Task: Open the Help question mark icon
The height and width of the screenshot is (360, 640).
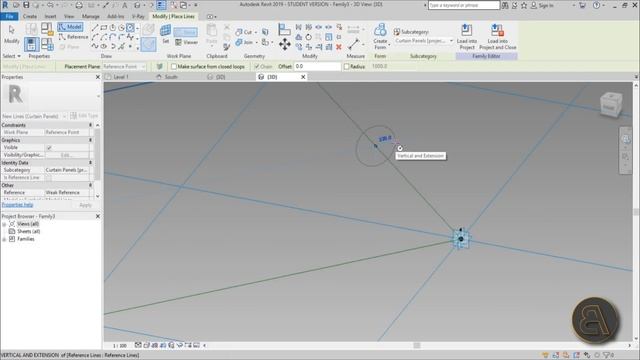Action: (x=596, y=5)
